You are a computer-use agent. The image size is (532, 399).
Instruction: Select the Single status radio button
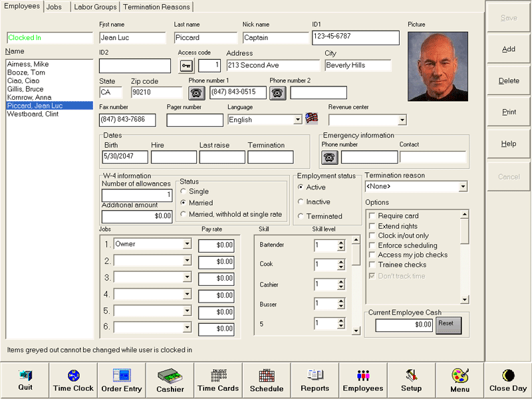pyautogui.click(x=184, y=192)
